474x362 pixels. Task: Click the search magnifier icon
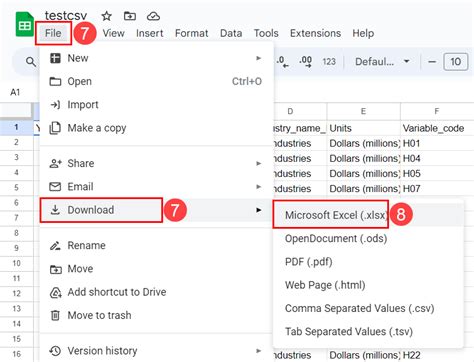[31, 62]
